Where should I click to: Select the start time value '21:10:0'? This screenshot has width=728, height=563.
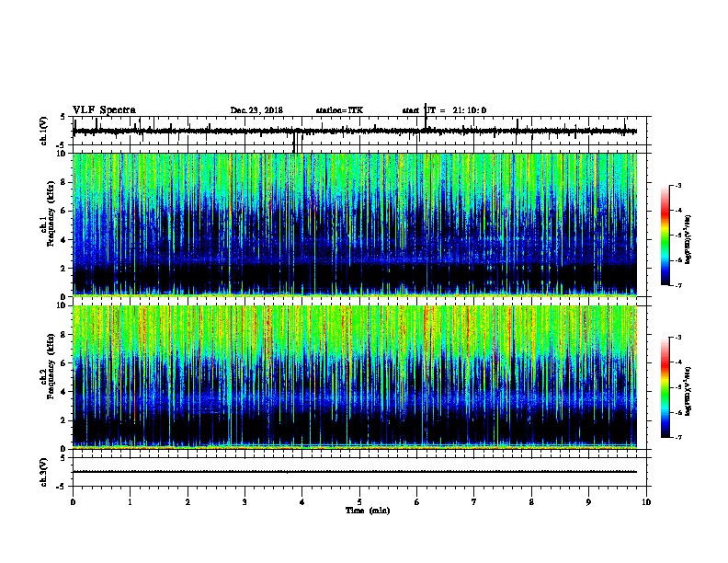470,110
